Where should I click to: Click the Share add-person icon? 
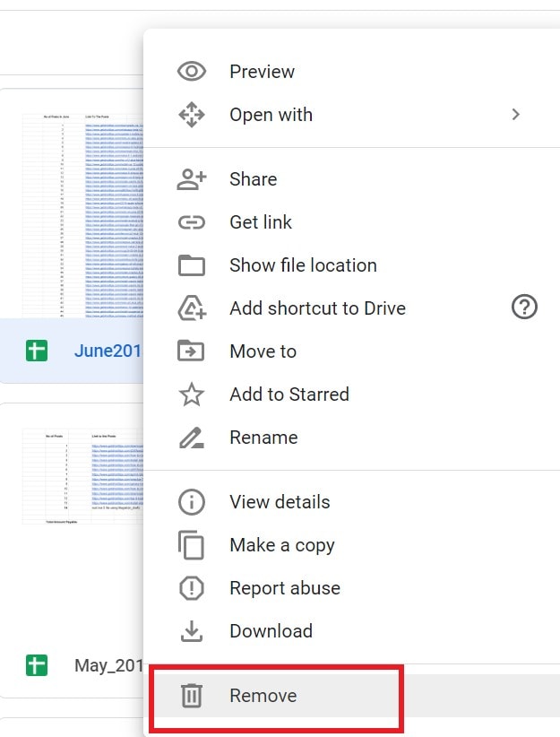(x=192, y=178)
